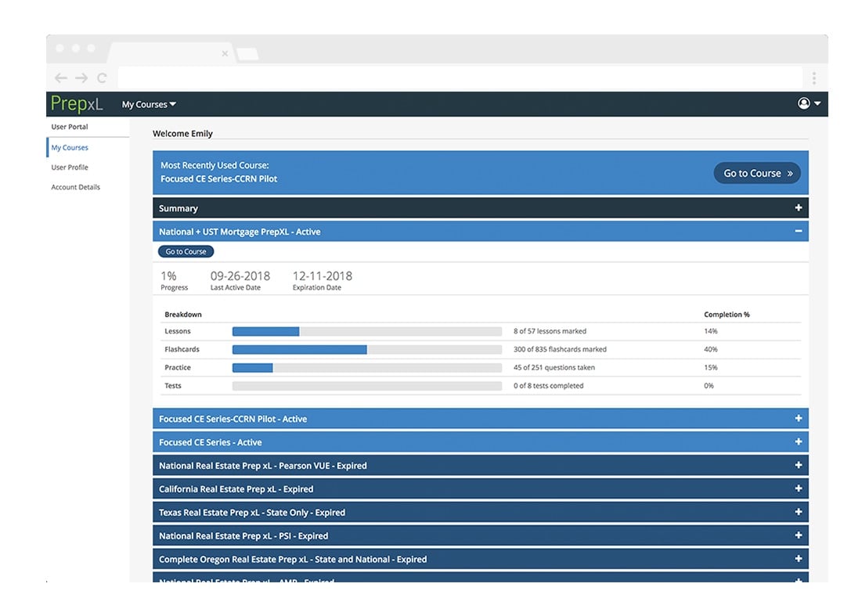The width and height of the screenshot is (862, 616).
Task: Open the My Courses dropdown in top bar
Action: [149, 104]
